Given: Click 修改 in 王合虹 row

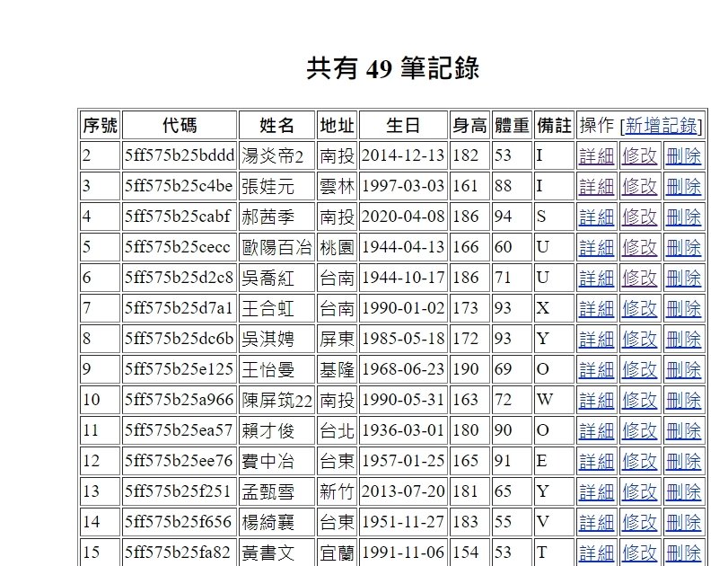Looking at the screenshot, I should 640,309.
